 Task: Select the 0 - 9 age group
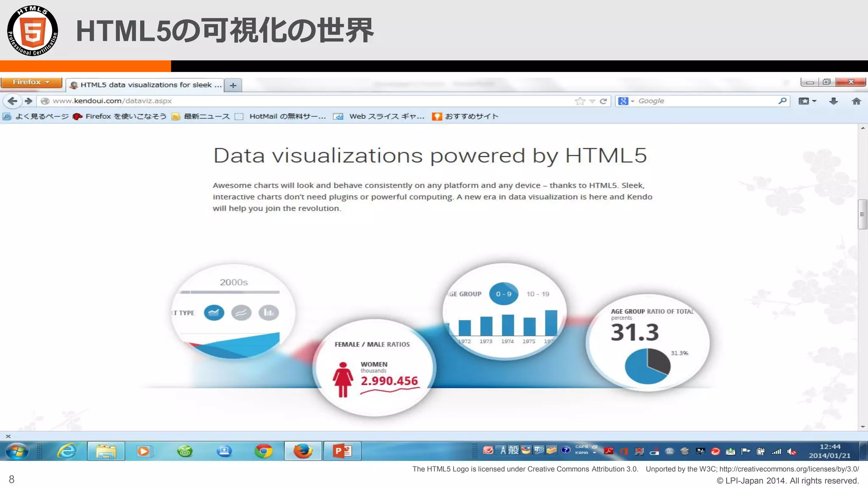pyautogui.click(x=504, y=294)
